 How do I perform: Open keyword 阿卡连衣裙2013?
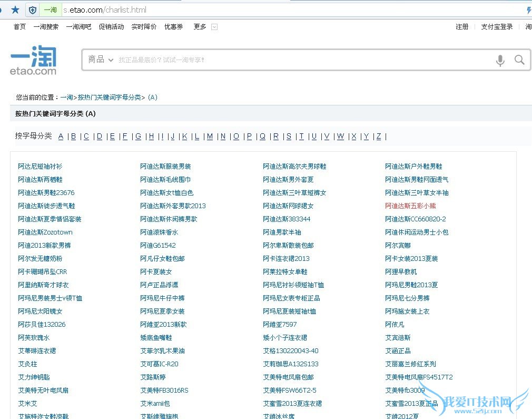click(286, 258)
